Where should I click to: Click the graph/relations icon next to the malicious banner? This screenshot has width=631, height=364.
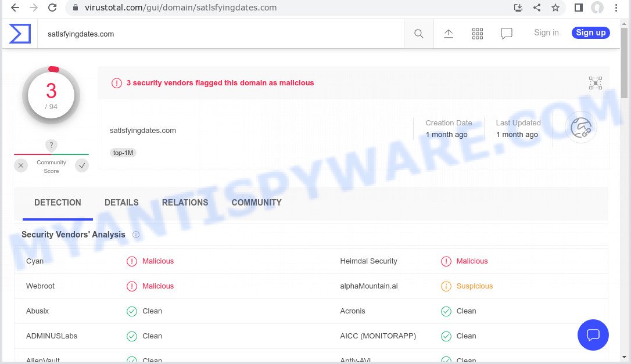[x=595, y=83]
